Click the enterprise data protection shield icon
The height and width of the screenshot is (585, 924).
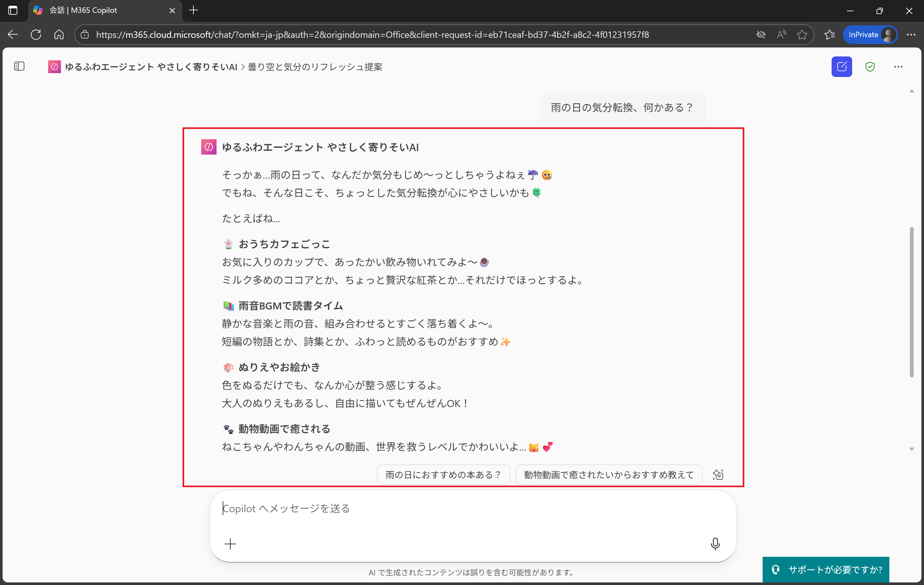870,66
